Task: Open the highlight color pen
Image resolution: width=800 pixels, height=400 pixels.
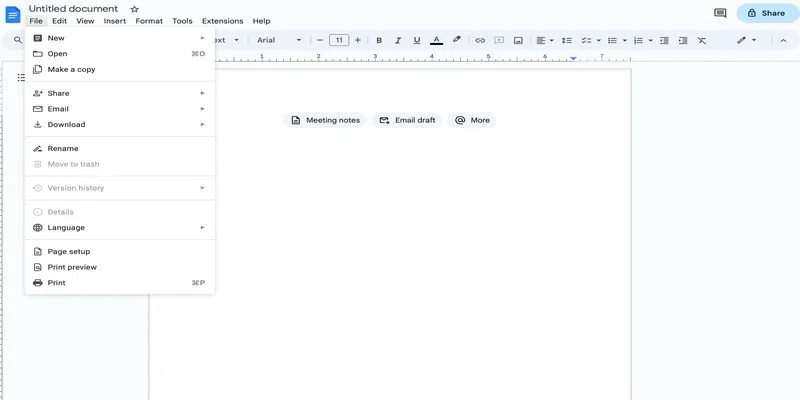Action: 457,40
